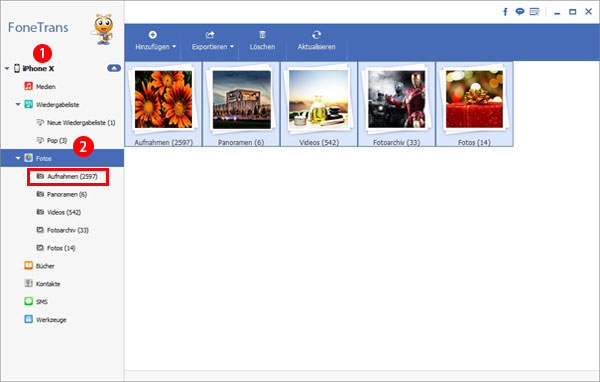Click the Panoramen building album thumbnail
The width and height of the screenshot is (600, 382).
(x=241, y=100)
